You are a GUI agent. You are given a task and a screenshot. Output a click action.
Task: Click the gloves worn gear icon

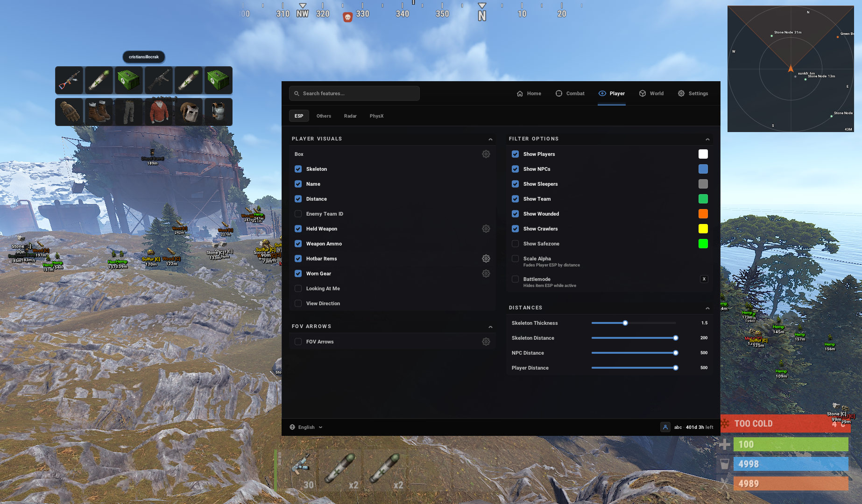tap(70, 112)
